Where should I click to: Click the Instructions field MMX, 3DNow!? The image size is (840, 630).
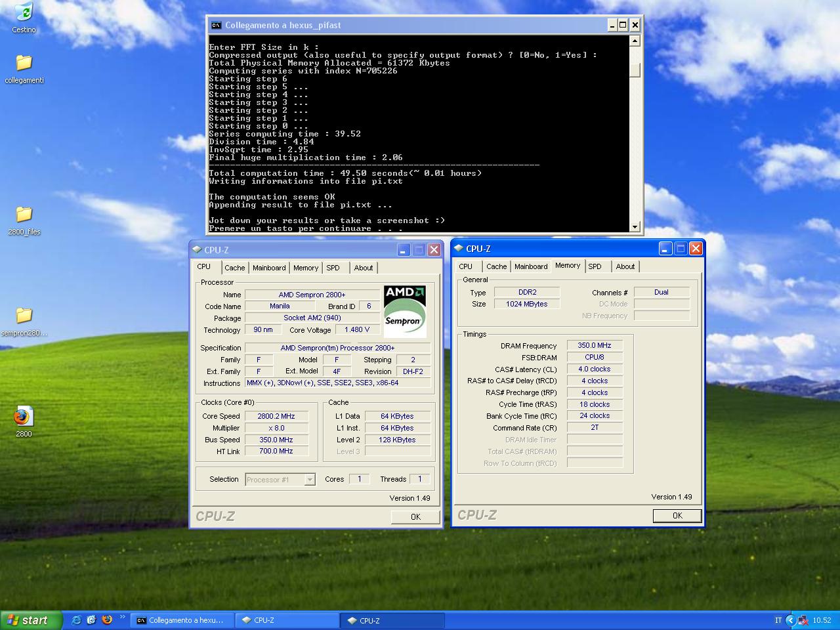tap(338, 383)
